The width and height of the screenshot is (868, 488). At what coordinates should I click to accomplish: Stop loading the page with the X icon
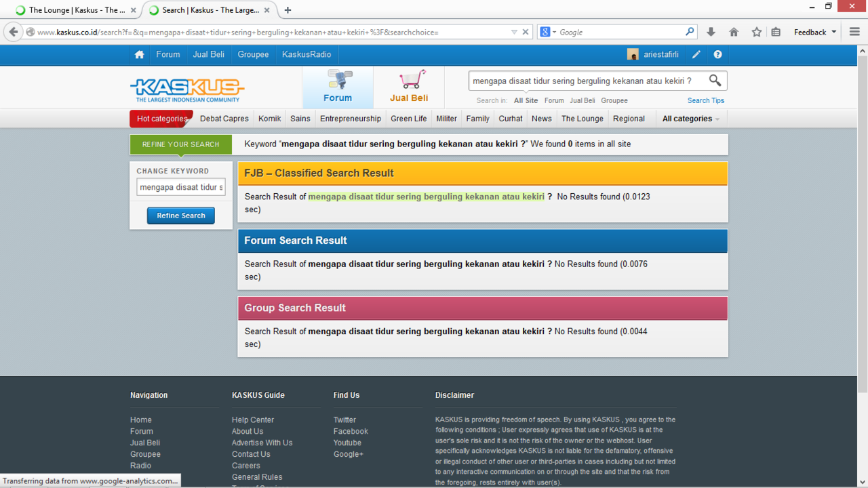pos(526,32)
